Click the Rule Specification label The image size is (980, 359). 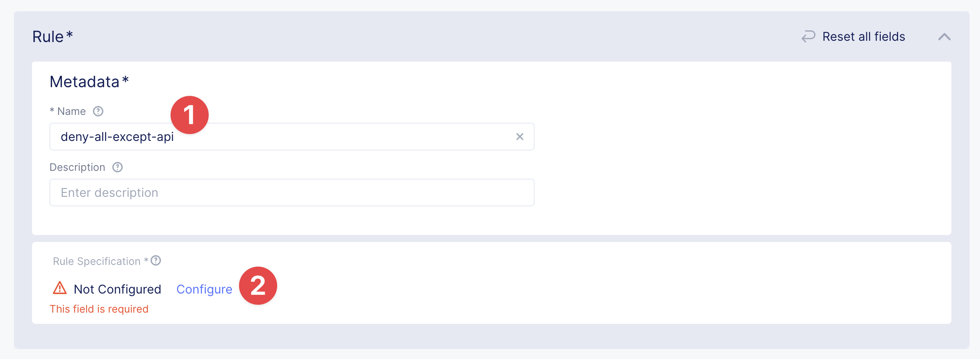96,261
